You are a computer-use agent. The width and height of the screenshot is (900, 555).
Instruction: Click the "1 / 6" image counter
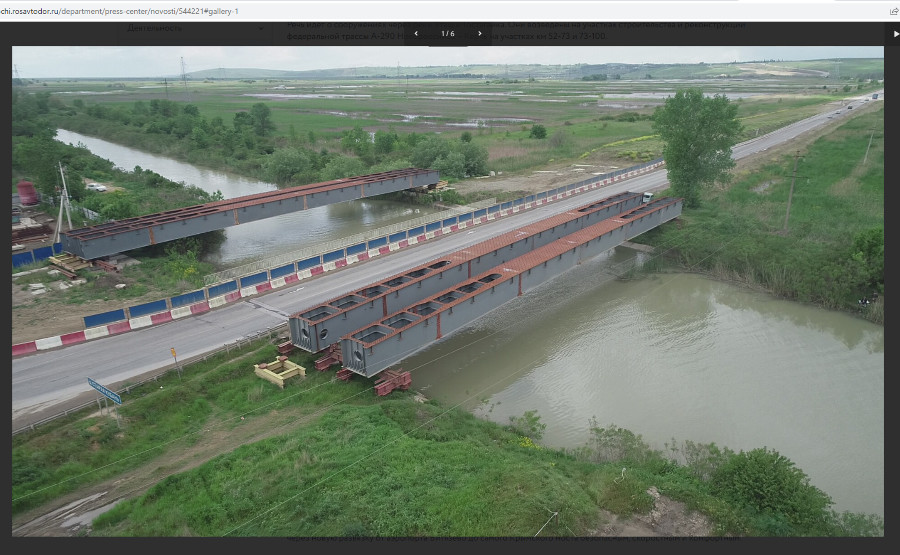[x=447, y=33]
